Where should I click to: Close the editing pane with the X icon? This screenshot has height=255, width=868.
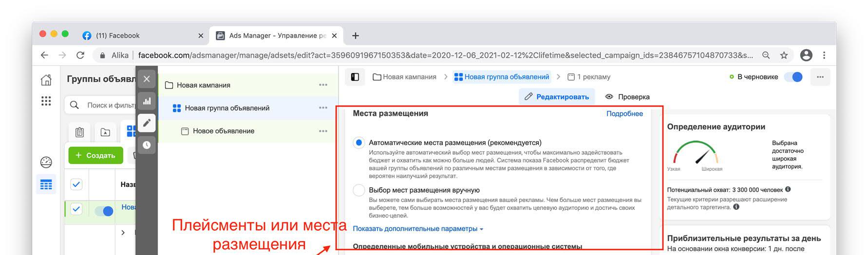pos(147,79)
